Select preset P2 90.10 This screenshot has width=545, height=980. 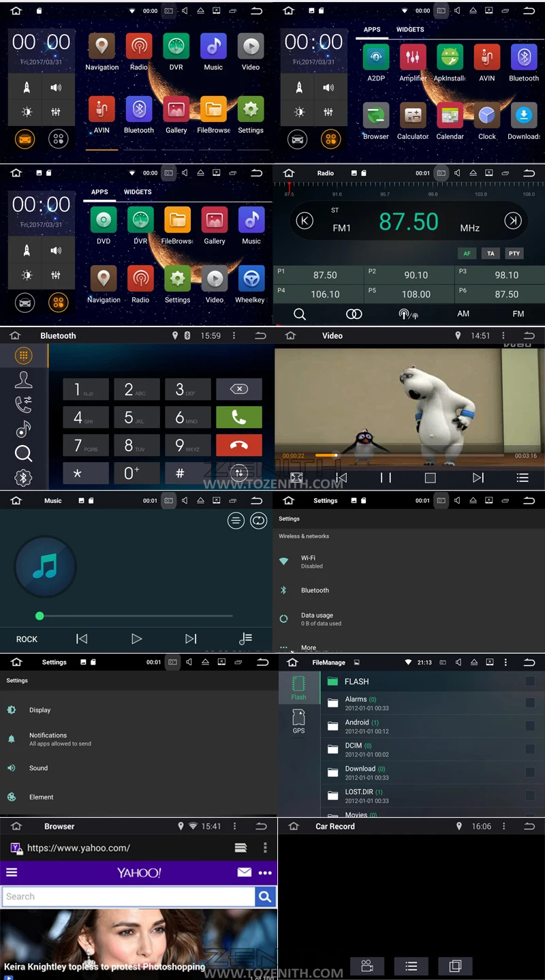click(x=409, y=275)
